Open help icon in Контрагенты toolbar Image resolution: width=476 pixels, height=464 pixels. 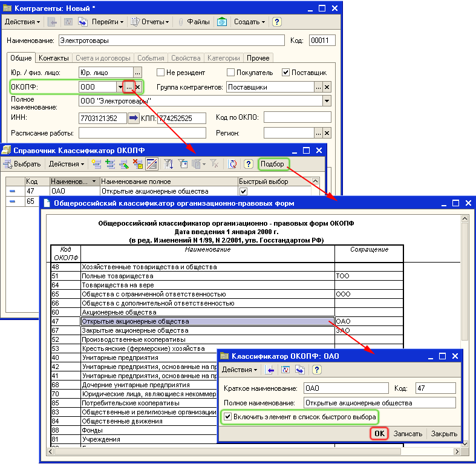click(276, 22)
